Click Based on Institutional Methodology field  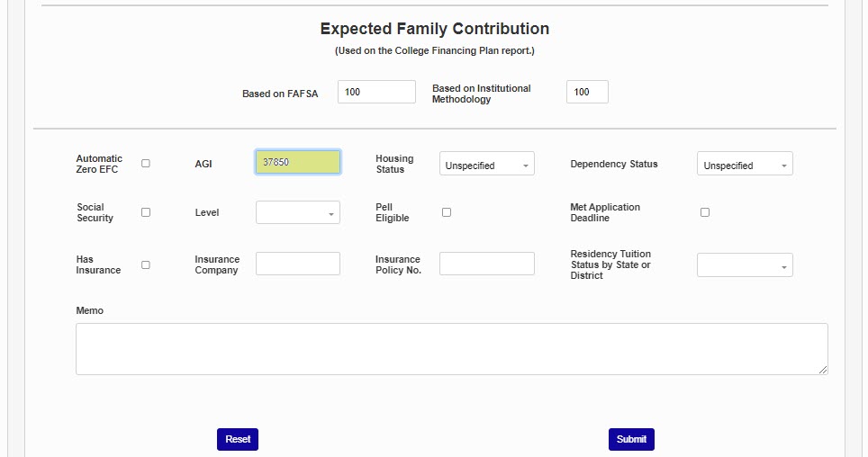click(587, 92)
